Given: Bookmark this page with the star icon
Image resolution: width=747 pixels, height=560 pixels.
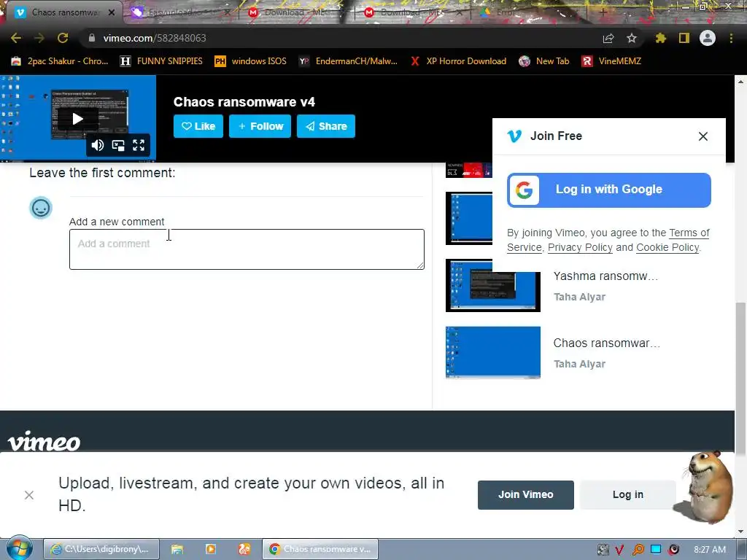Looking at the screenshot, I should point(632,38).
